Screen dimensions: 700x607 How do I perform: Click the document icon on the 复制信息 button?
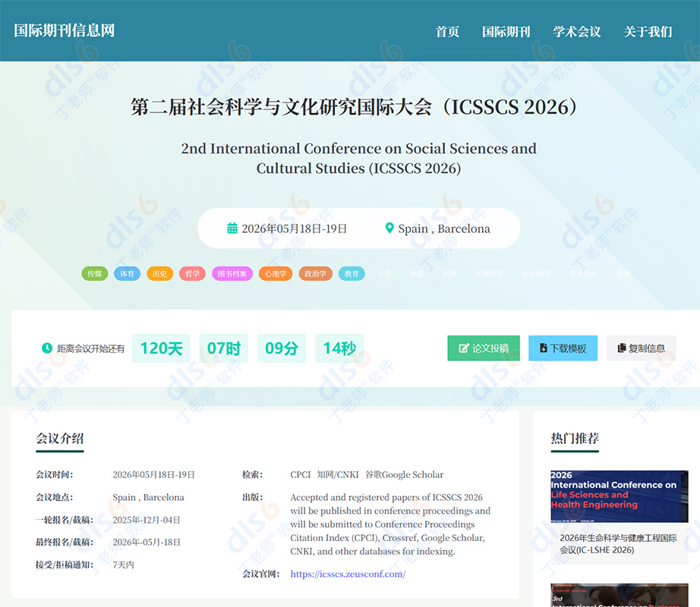pyautogui.click(x=621, y=348)
